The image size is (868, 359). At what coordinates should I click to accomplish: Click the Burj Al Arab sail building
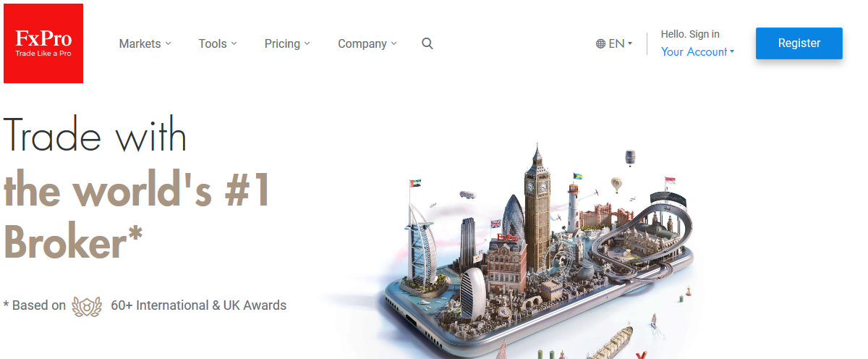pos(420,242)
